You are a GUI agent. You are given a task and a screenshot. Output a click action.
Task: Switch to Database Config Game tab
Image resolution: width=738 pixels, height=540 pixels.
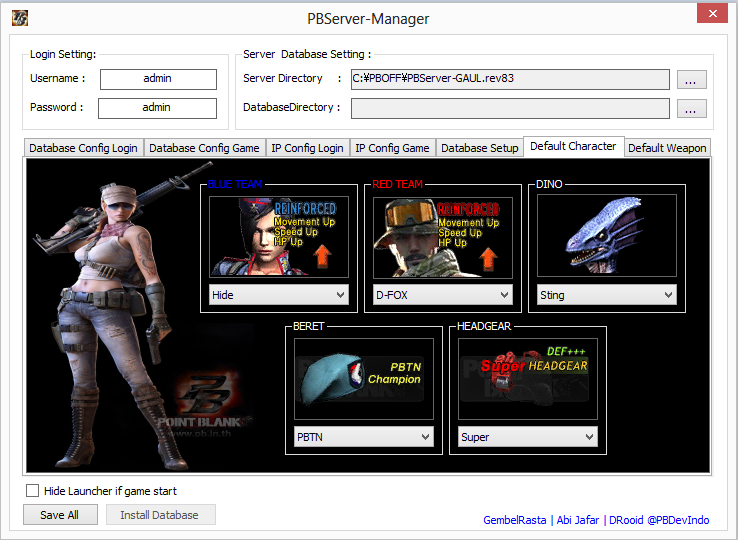tap(204, 148)
